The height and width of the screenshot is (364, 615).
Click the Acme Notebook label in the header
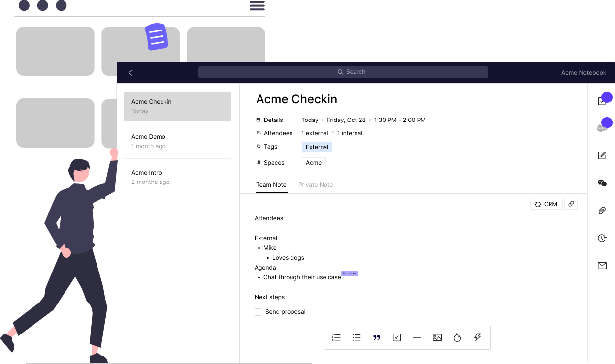584,73
